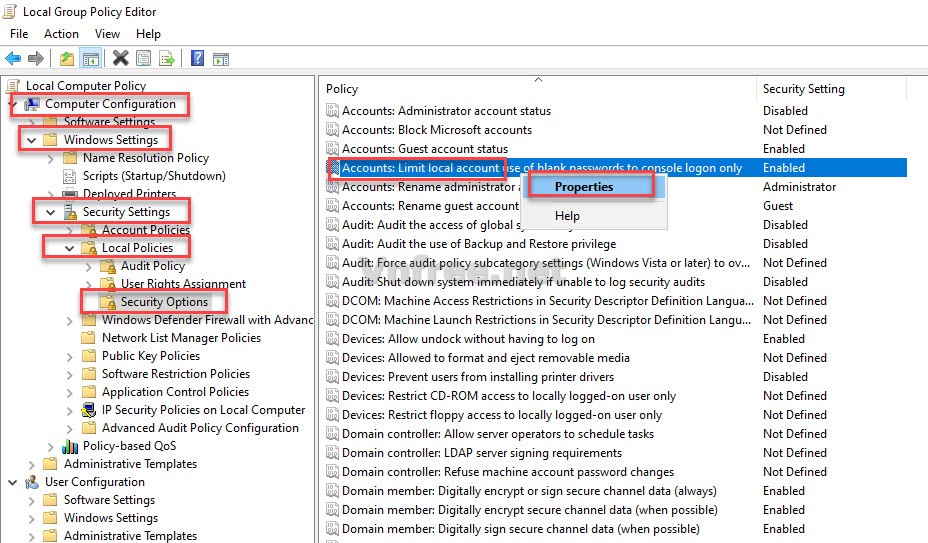Image resolution: width=928 pixels, height=543 pixels.
Task: Select 'Devices: Restrict floppy access to locally logged-on user only'
Action: (x=502, y=415)
